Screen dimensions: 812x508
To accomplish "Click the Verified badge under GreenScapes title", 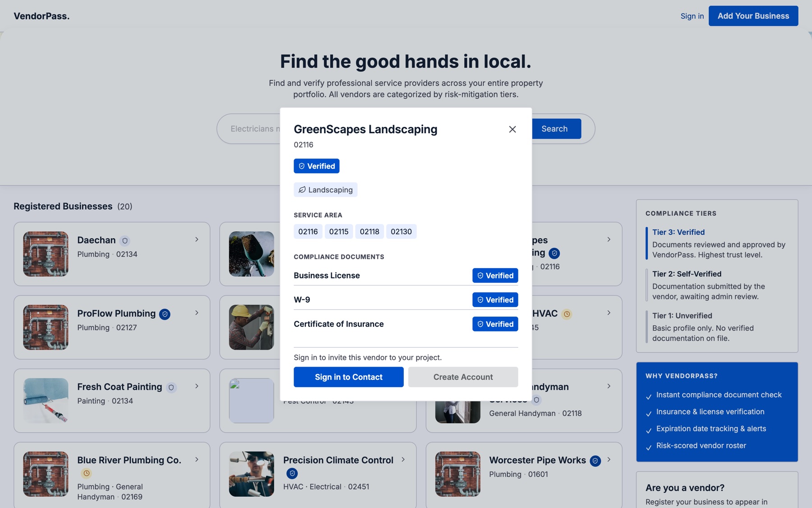I will pos(317,166).
